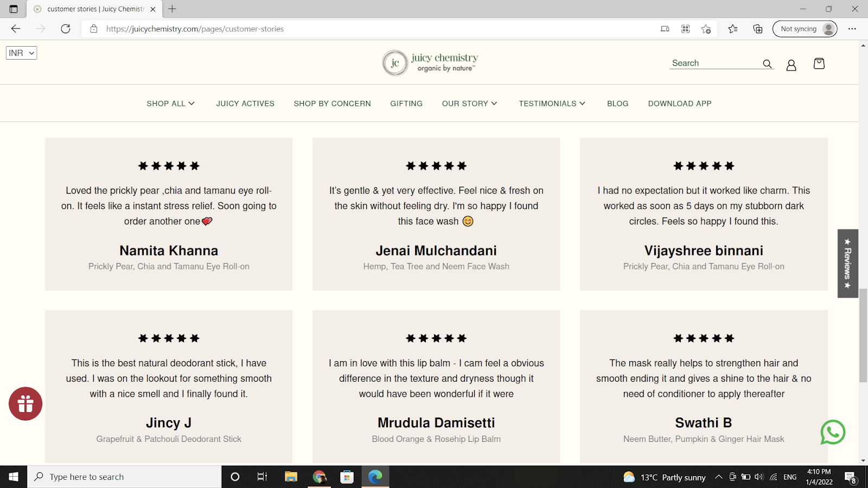868x488 pixels.
Task: View site info lock icon
Action: click(94, 29)
